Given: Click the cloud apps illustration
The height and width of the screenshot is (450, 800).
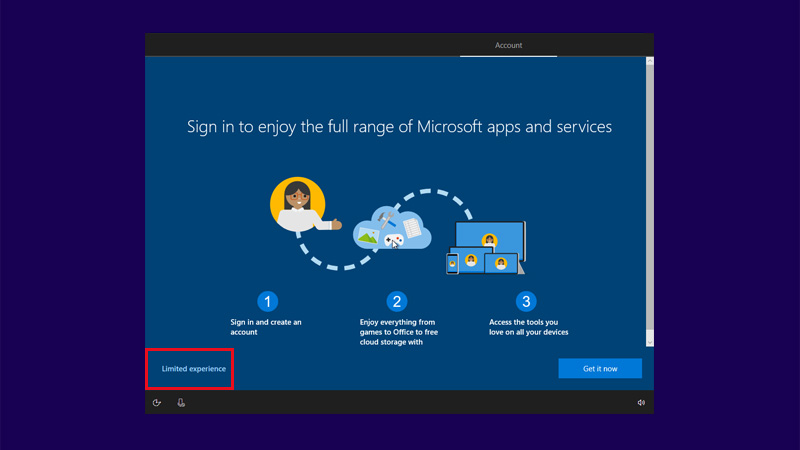Looking at the screenshot, I should click(x=392, y=228).
